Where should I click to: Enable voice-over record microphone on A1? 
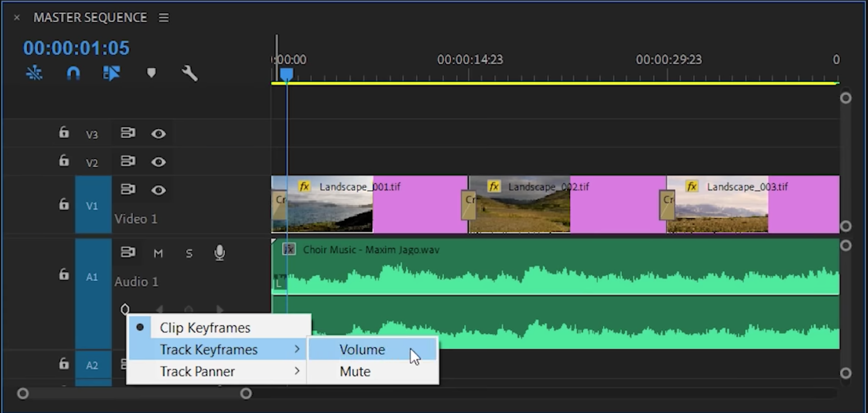[219, 253]
